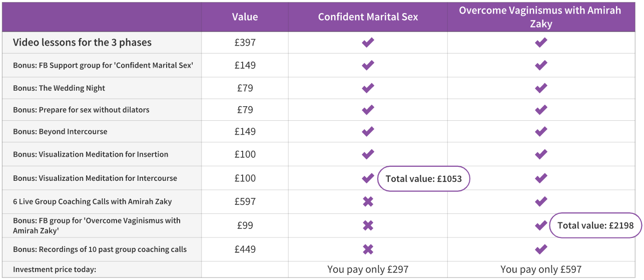This screenshot has width=644, height=280.
Task: Click the 'You pay only £297' price
Action: pos(368,269)
